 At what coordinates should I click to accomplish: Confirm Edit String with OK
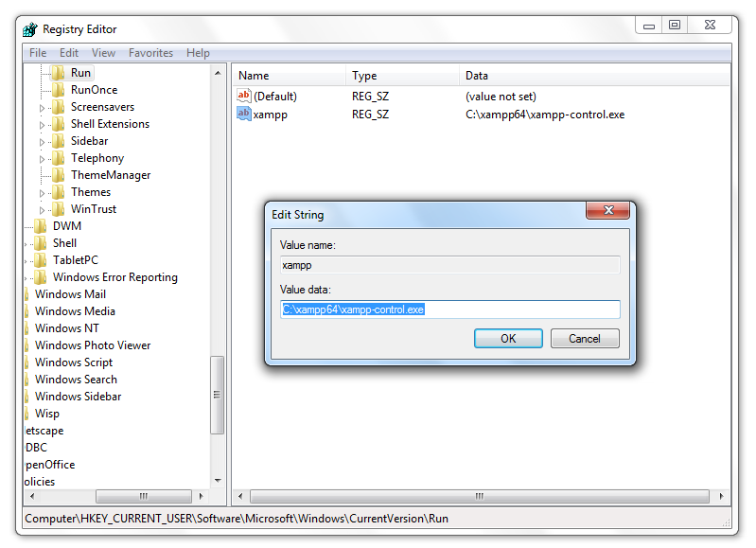pyautogui.click(x=508, y=338)
